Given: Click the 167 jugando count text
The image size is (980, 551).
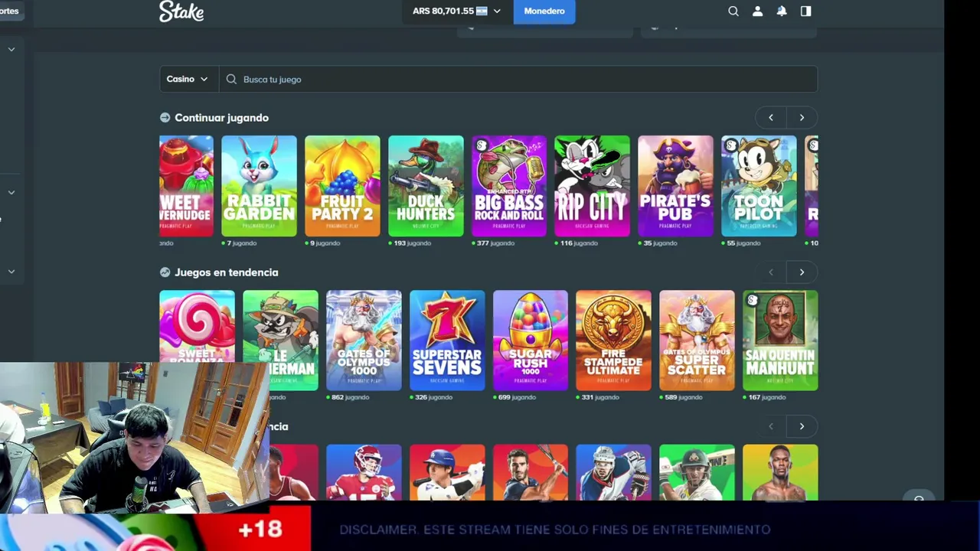Looking at the screenshot, I should 764,397.
